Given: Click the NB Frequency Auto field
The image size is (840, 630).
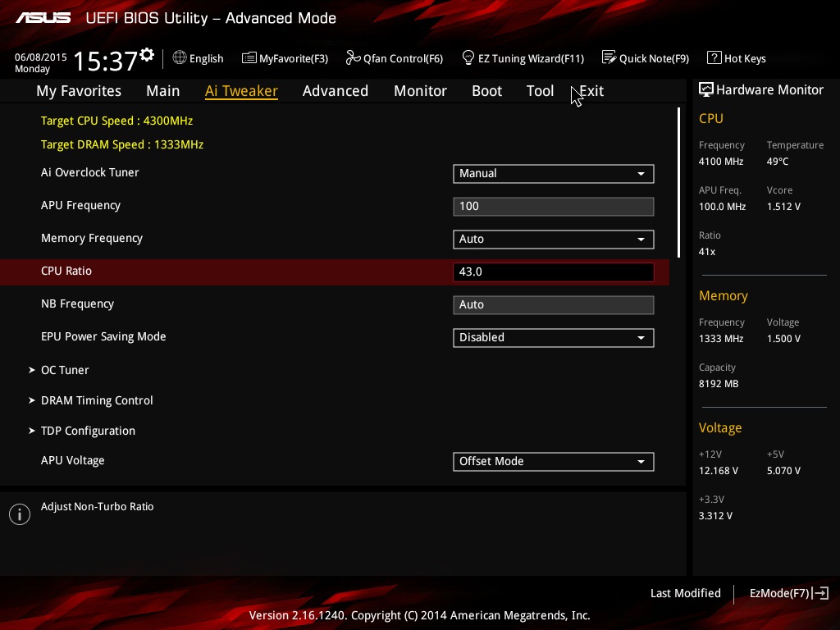Looking at the screenshot, I should click(x=554, y=305).
